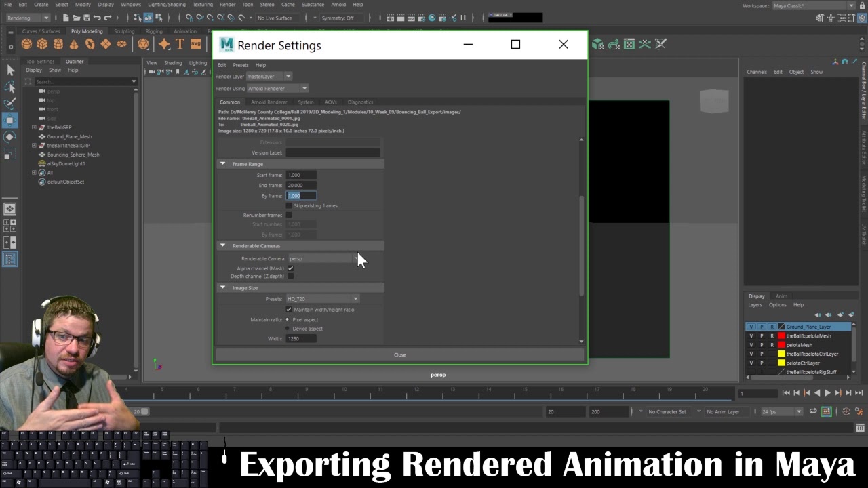Toggle Alpha channel (Mask) checkbox

pyautogui.click(x=290, y=268)
